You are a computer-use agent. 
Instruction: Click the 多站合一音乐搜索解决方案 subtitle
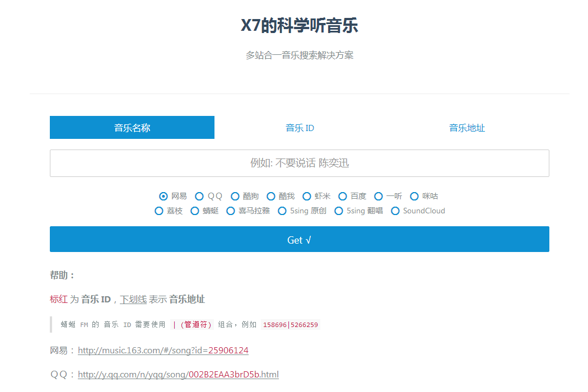299,55
